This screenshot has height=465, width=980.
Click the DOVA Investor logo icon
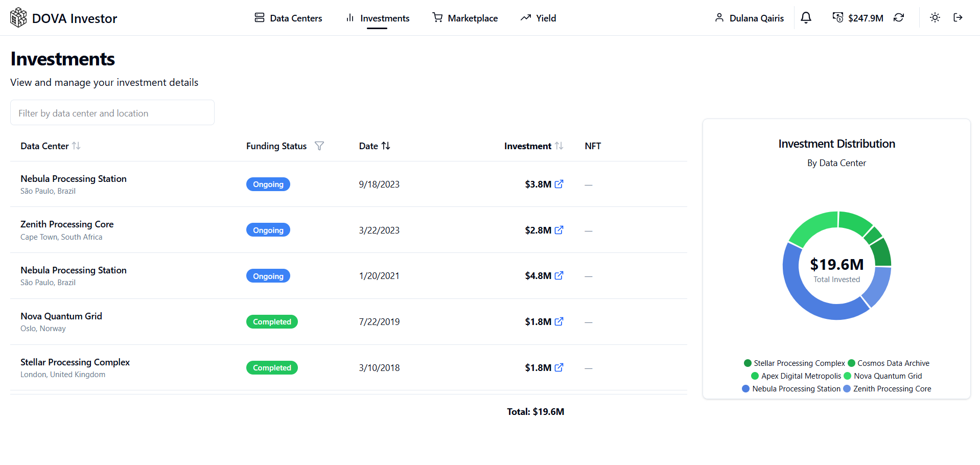coord(18,17)
